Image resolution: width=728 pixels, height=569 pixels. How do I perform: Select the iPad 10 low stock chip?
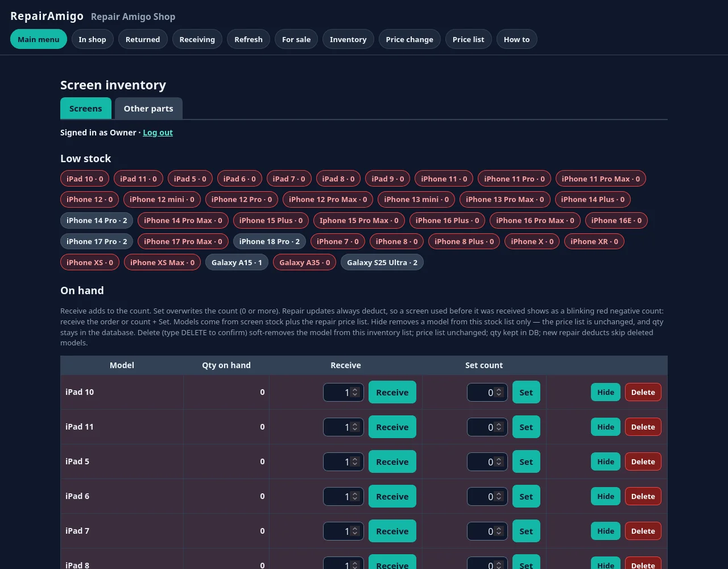coord(85,179)
